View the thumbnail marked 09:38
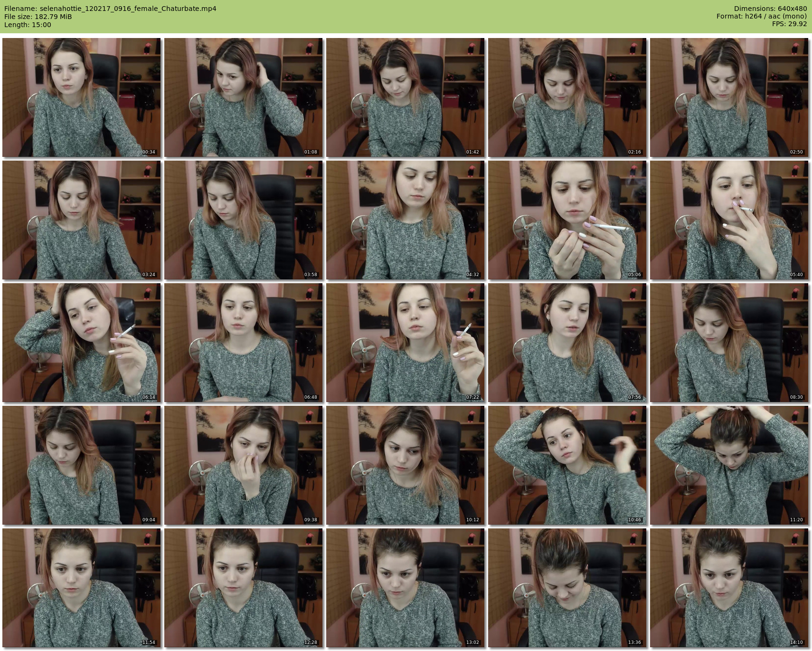This screenshot has width=812, height=651. click(244, 465)
